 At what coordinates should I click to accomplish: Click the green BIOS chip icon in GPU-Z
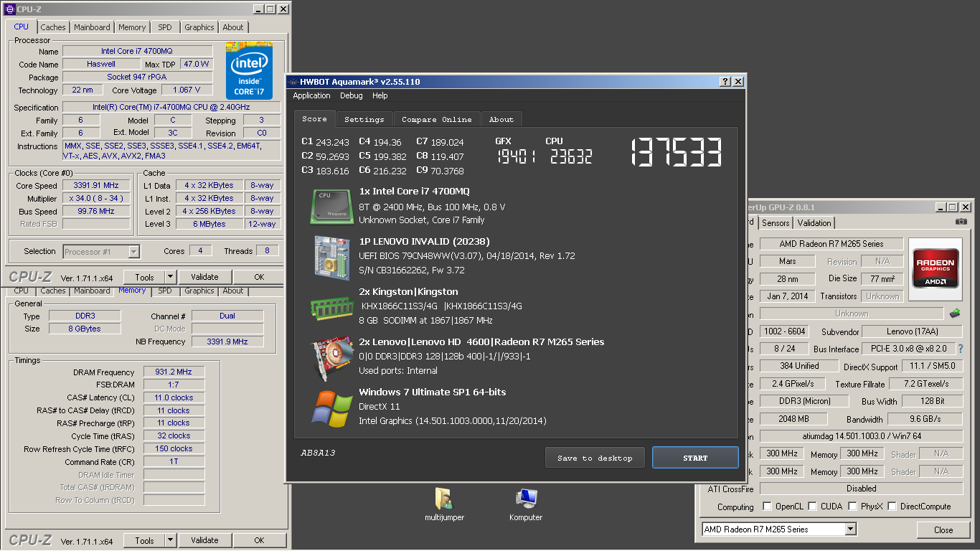point(955,314)
